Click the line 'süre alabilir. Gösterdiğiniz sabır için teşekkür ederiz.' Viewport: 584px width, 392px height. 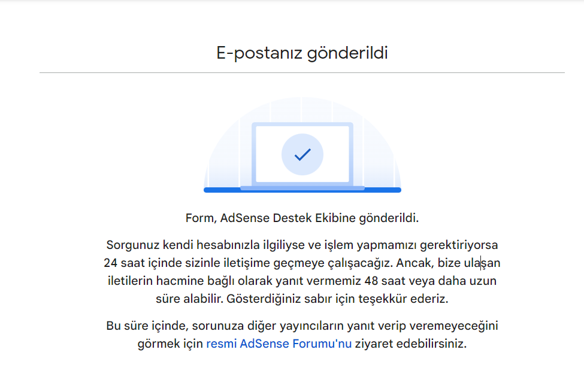coord(302,299)
